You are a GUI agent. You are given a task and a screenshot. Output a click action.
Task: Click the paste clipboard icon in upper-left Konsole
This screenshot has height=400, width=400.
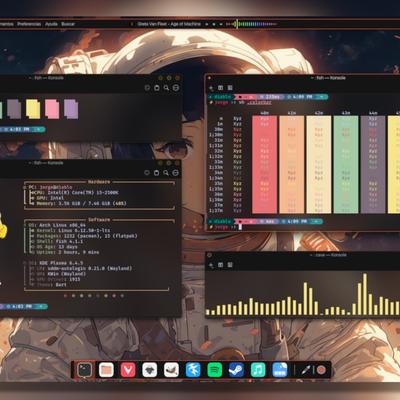157,88
